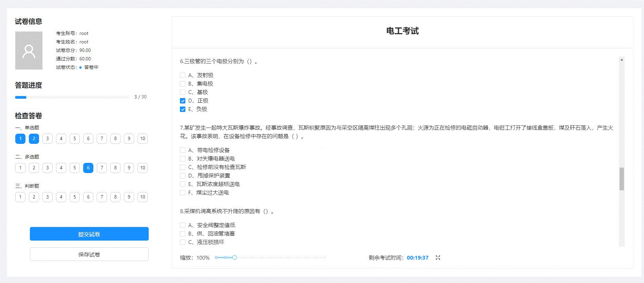This screenshot has width=644, height=283.
Task: Click the question panel vertical scrollbar thumb
Action: click(x=622, y=179)
